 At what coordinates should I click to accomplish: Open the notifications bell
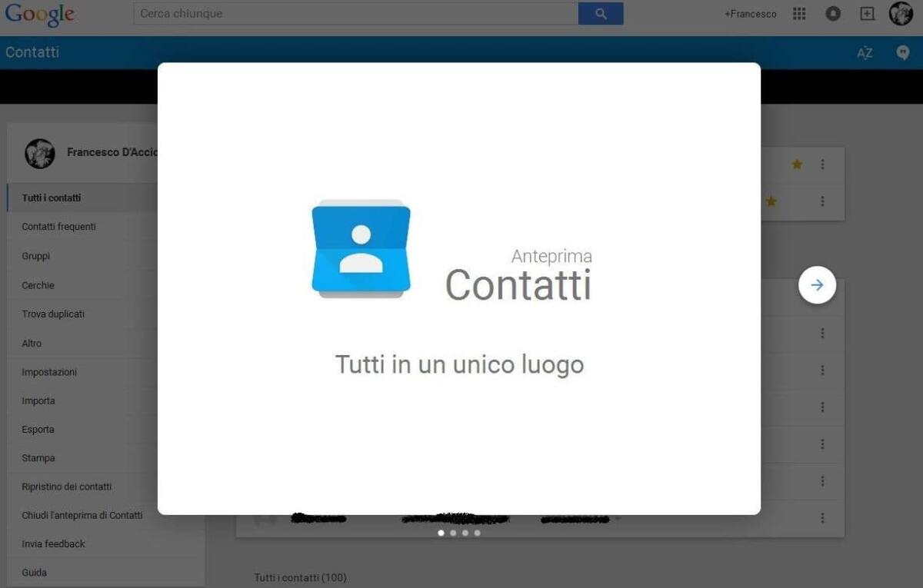click(x=833, y=13)
